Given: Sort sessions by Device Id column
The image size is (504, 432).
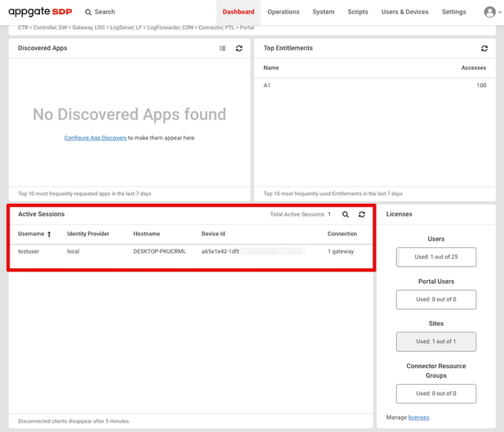Looking at the screenshot, I should [213, 234].
